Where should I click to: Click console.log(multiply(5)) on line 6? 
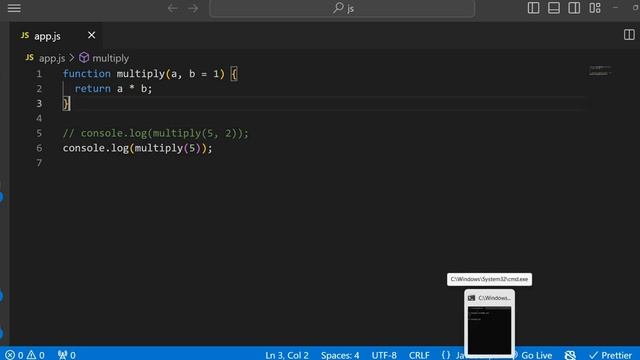[138, 148]
